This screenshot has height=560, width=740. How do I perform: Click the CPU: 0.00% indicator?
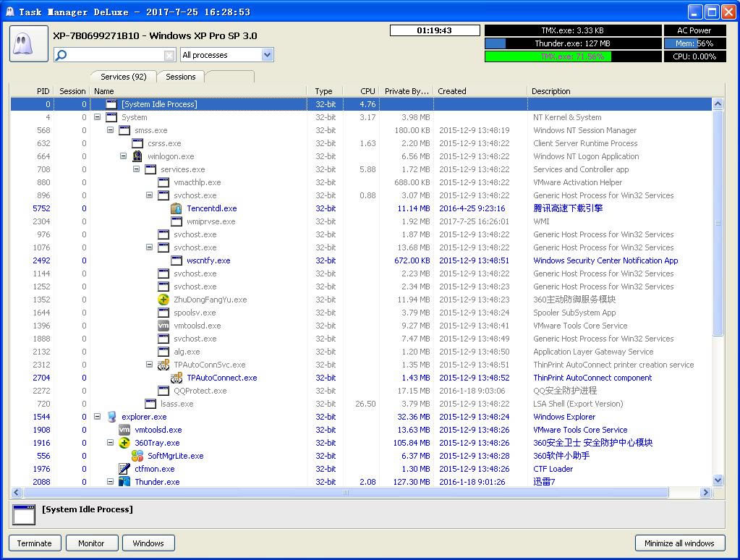694,56
